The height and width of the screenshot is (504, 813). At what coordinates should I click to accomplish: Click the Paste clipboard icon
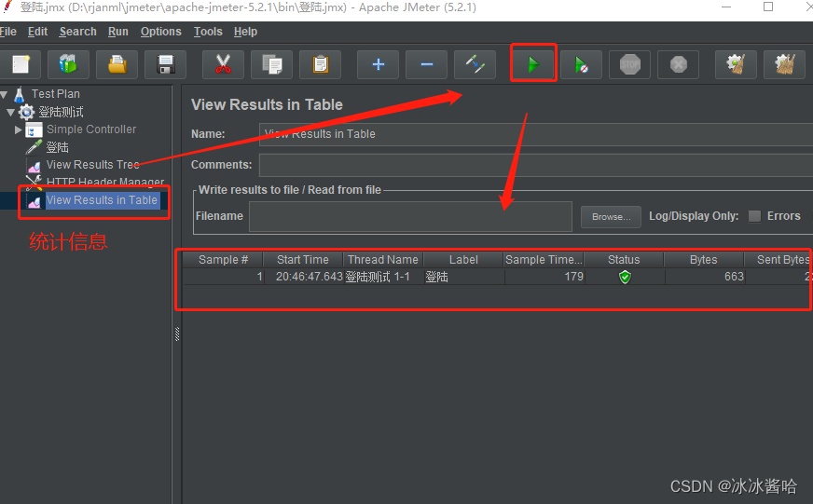321,65
